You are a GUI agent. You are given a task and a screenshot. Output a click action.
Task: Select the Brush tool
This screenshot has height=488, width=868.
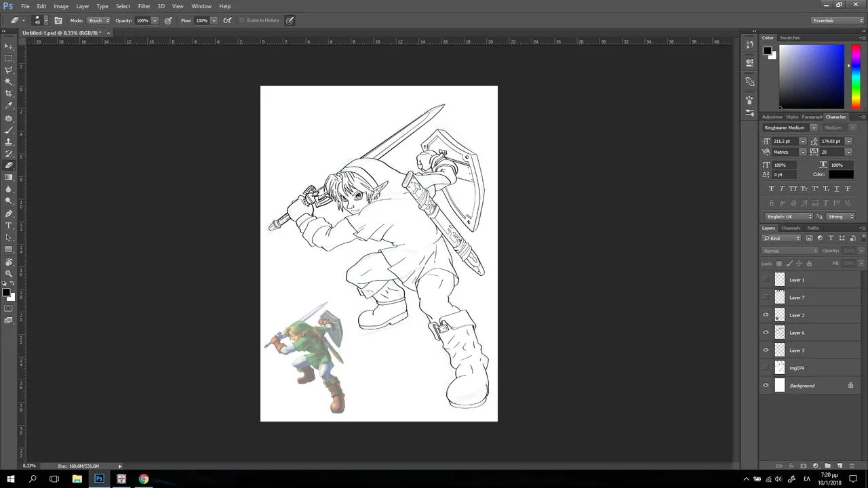[x=9, y=129]
